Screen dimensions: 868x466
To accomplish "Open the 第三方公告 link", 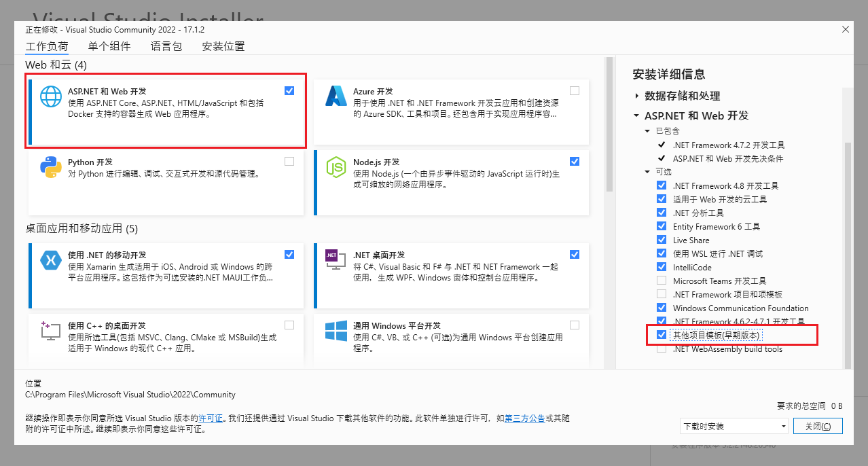I will (x=524, y=418).
